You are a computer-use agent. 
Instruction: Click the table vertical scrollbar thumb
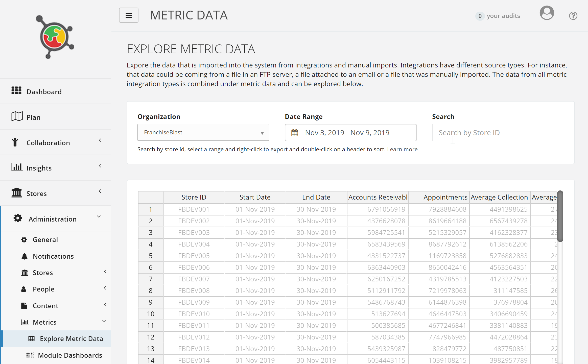(x=560, y=216)
